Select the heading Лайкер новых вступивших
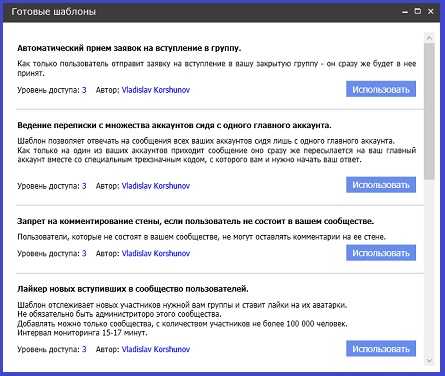 tap(133, 289)
